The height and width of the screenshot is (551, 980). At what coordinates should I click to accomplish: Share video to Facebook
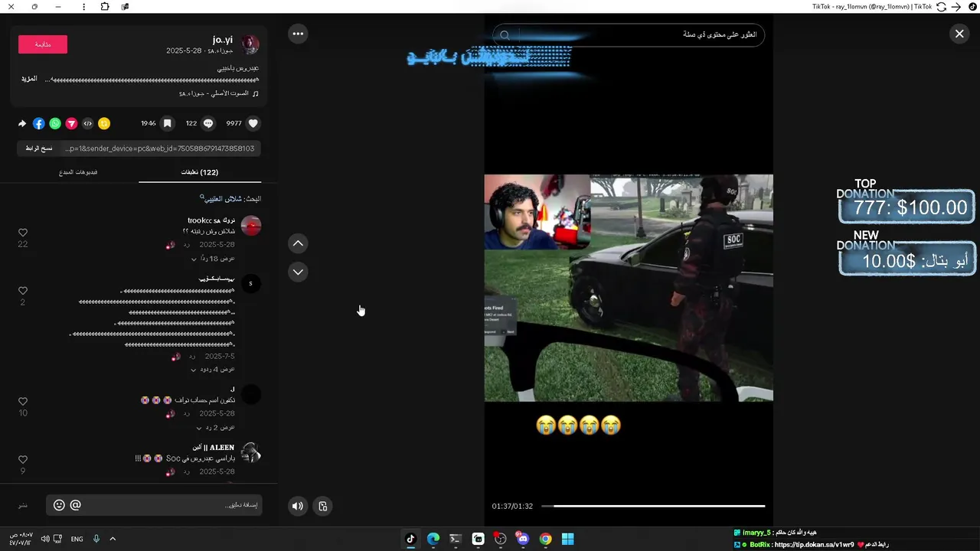[x=38, y=123]
